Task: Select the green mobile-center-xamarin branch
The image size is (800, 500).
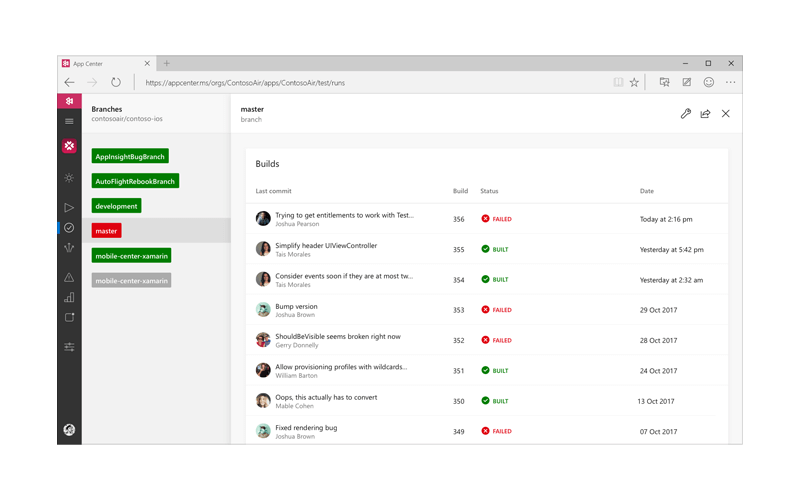Action: point(131,256)
